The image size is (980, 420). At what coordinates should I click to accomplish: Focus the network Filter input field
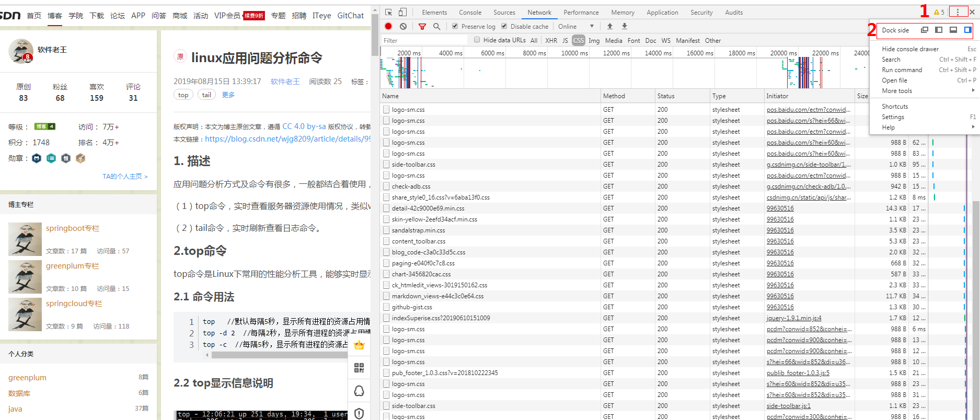click(x=424, y=40)
